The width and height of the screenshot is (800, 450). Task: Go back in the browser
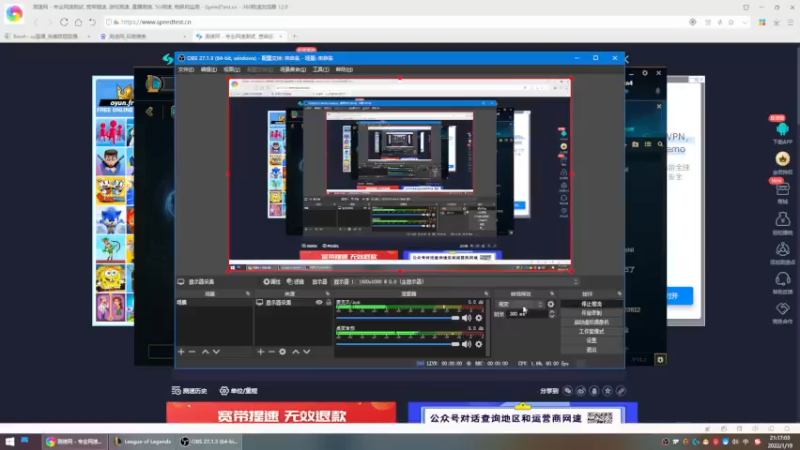click(36, 22)
